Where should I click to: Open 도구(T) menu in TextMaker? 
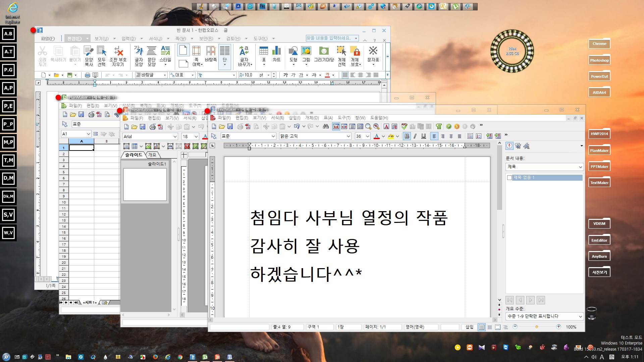(344, 118)
